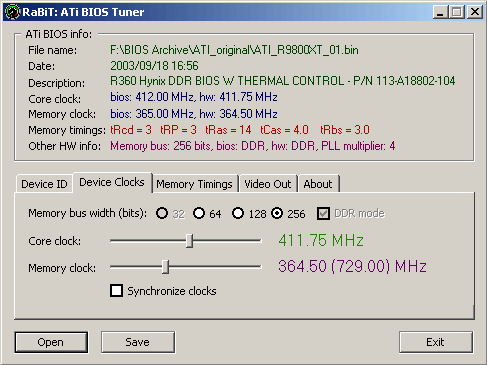Click the Exit button

[435, 342]
